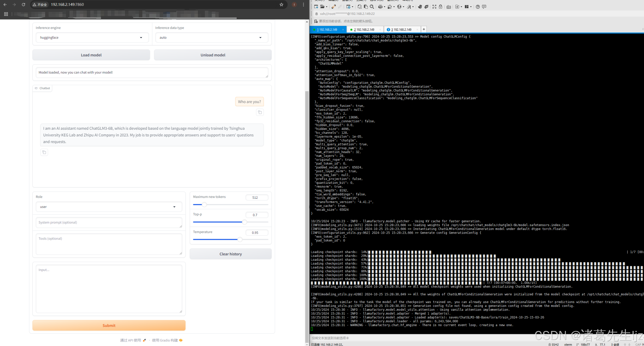
Task: Click the Xshell new session icon
Action: coord(316,7)
